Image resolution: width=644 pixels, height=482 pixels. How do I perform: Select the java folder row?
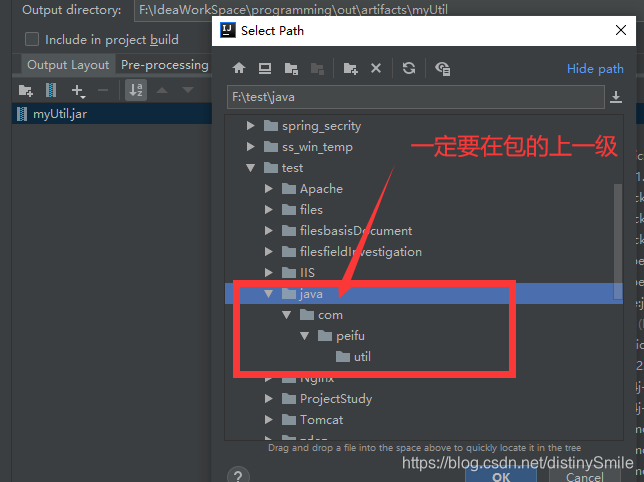[x=423, y=294]
